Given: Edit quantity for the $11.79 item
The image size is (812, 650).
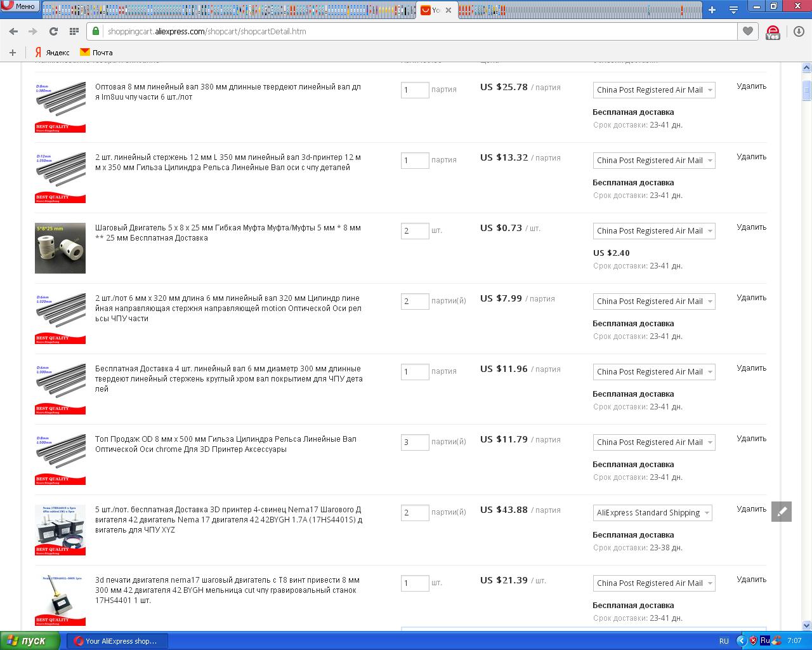Looking at the screenshot, I should [x=415, y=442].
